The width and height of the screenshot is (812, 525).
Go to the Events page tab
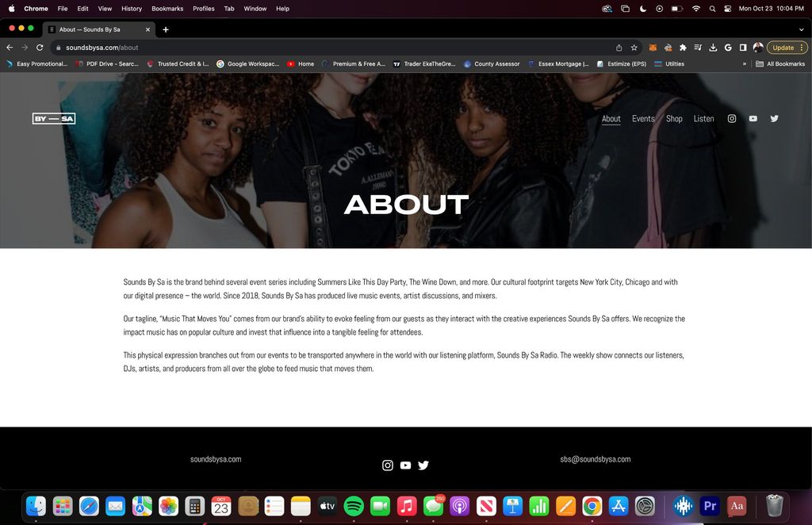click(x=643, y=119)
